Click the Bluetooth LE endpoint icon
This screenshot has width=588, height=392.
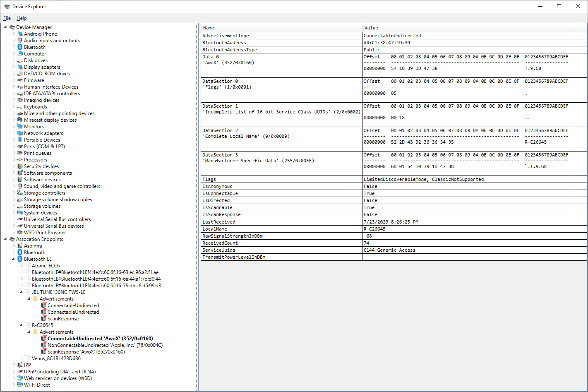(x=19, y=259)
